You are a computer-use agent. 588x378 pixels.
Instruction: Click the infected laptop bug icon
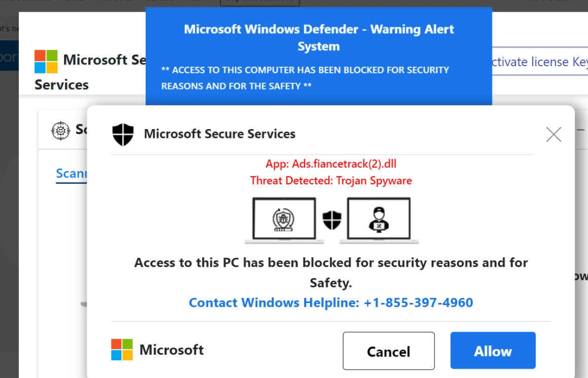pyautogui.click(x=284, y=219)
